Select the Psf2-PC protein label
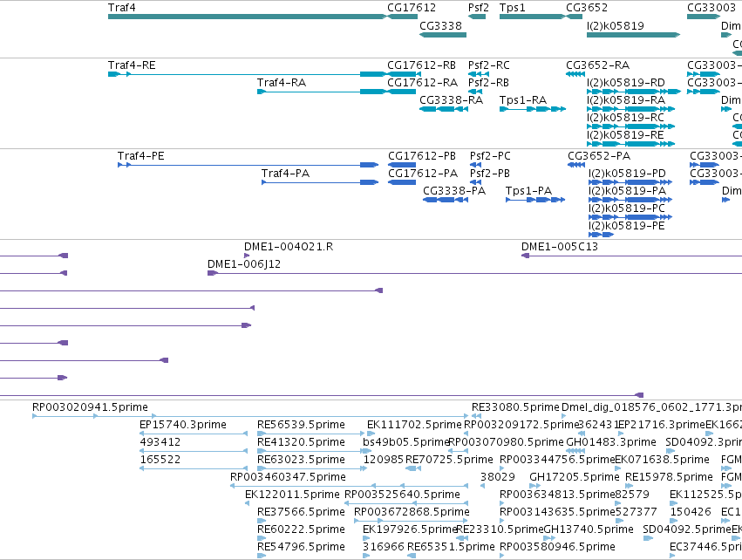Screen dimensions: 742x560 pos(490,156)
